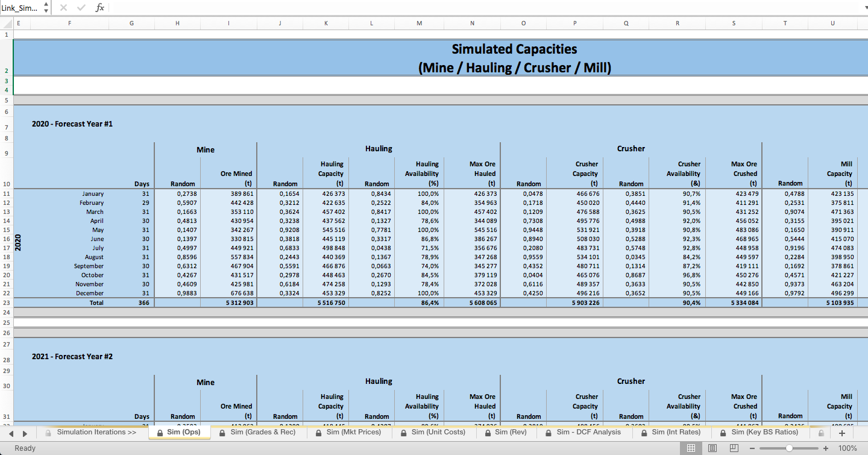Click Mill Capacity total 5 103 935
Image resolution: width=868 pixels, height=455 pixels.
click(x=839, y=303)
